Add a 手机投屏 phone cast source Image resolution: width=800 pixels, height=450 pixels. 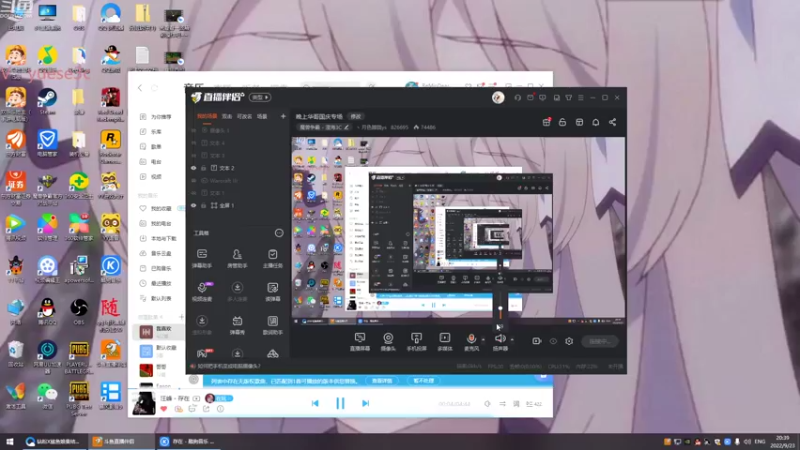click(x=416, y=341)
